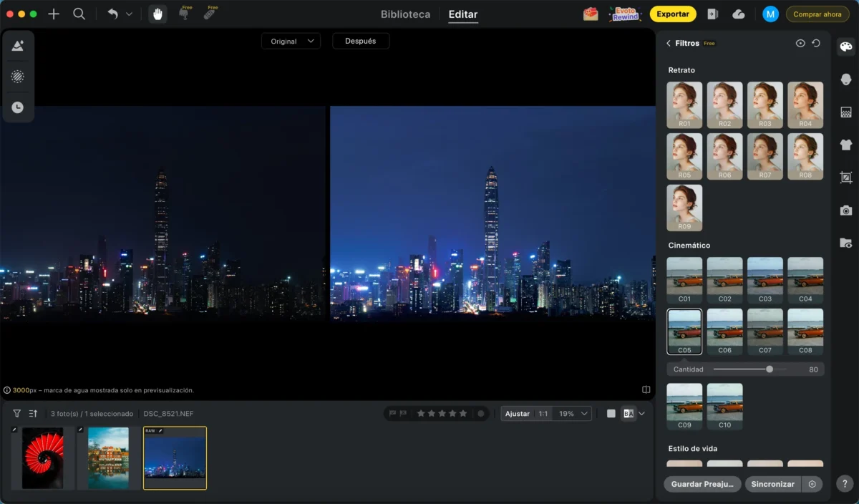Toggle filter preview eye icon

coord(800,44)
